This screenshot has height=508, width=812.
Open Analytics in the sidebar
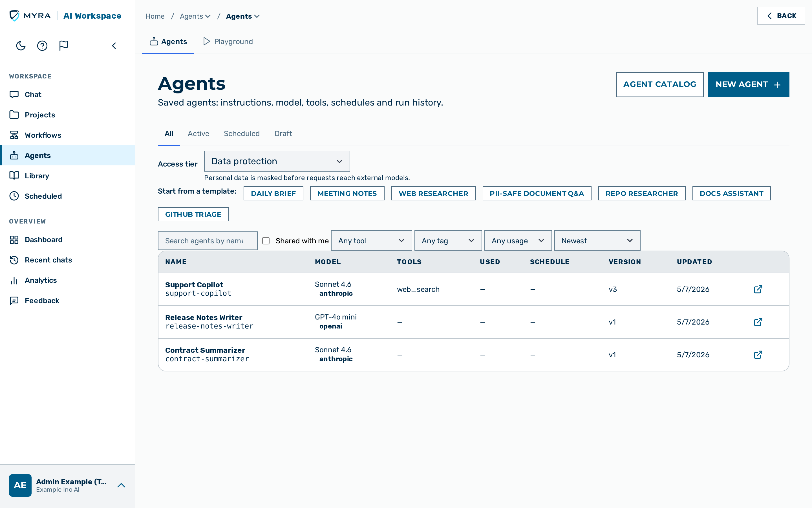point(67,280)
